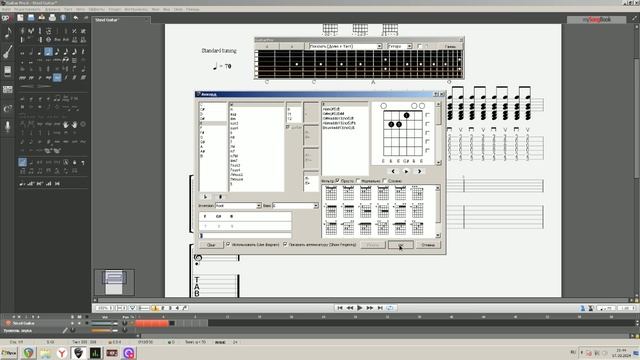Toggle the 'Сложно' filter checkbox
Image resolution: width=640 pixels, height=360 pixels.
[x=385, y=180]
